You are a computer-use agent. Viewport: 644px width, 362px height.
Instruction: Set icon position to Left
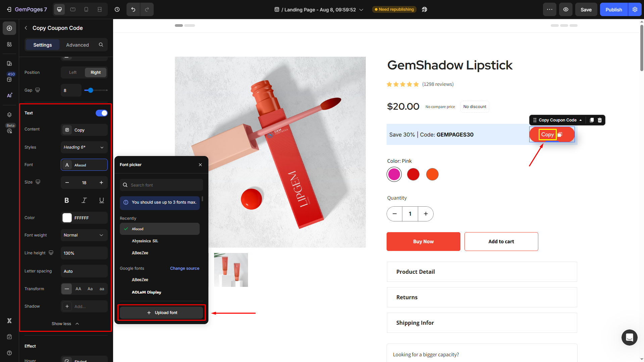pos(73,72)
